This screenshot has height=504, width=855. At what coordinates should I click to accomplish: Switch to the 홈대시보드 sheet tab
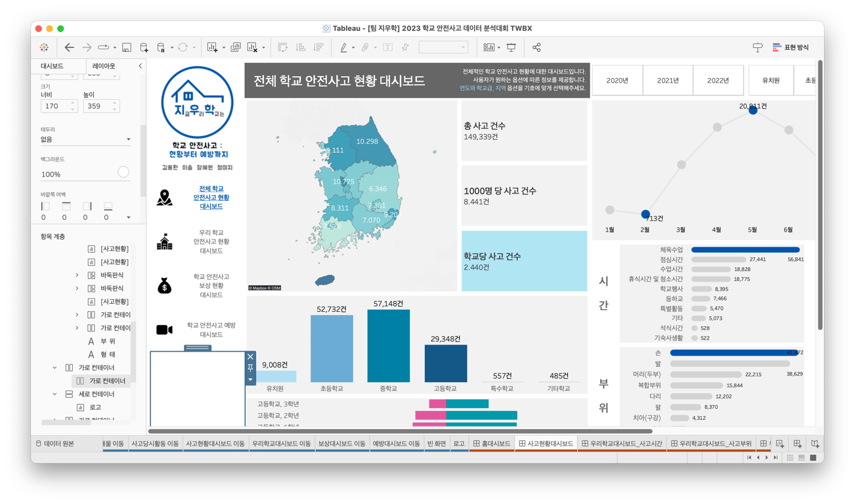[492, 444]
